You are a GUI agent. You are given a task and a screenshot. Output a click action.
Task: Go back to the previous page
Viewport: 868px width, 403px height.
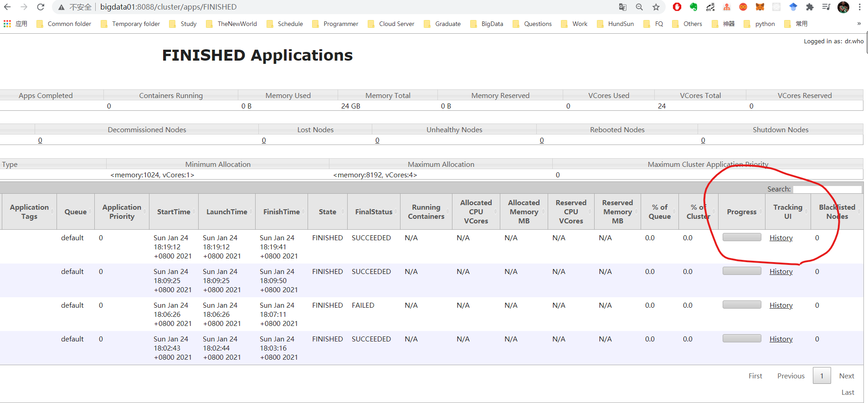pos(7,7)
